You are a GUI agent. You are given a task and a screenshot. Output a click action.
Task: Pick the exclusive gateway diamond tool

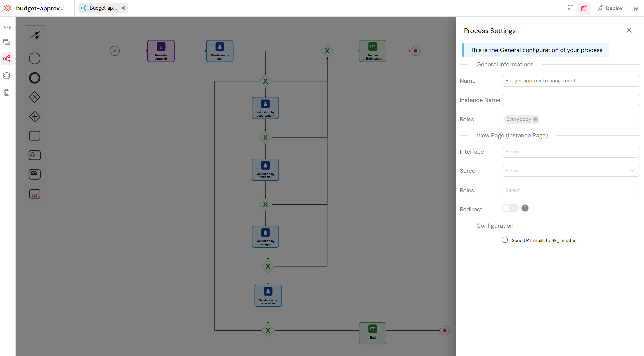pos(35,97)
